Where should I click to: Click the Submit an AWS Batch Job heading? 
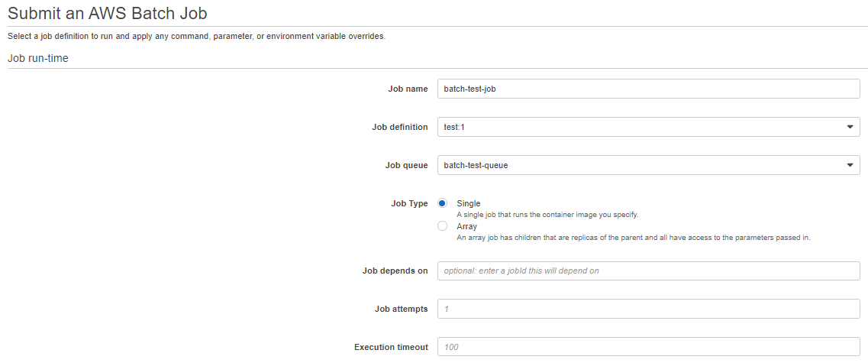(108, 13)
